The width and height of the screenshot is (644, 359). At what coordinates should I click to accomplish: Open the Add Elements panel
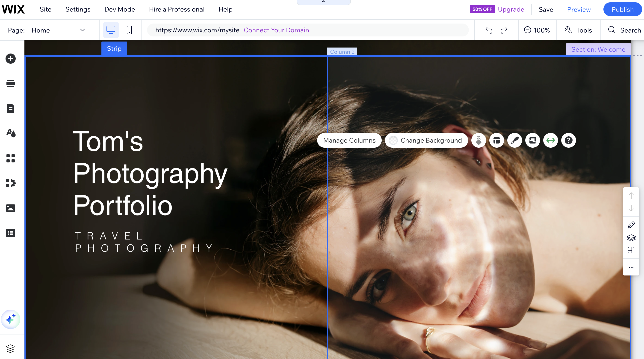[x=11, y=59]
